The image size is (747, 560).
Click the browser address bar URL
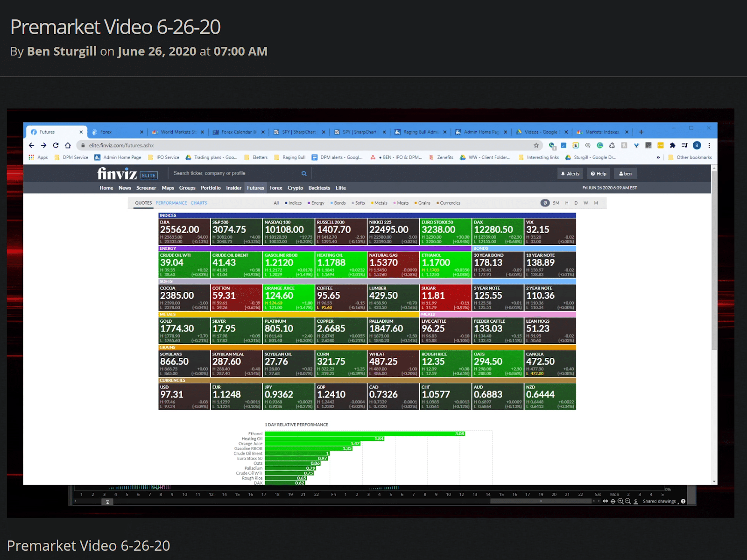[x=121, y=145]
